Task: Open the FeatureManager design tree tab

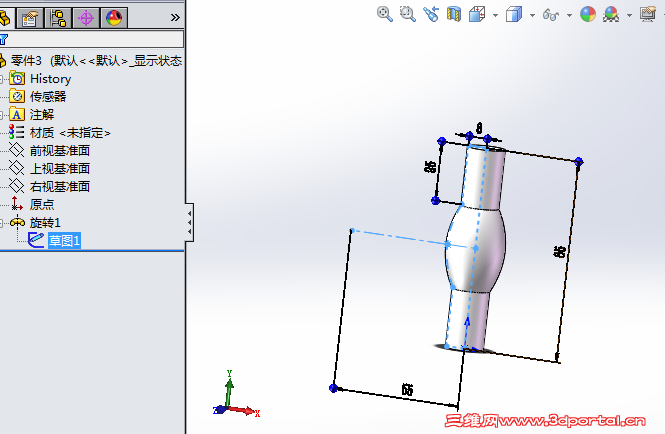Action: click(5, 18)
